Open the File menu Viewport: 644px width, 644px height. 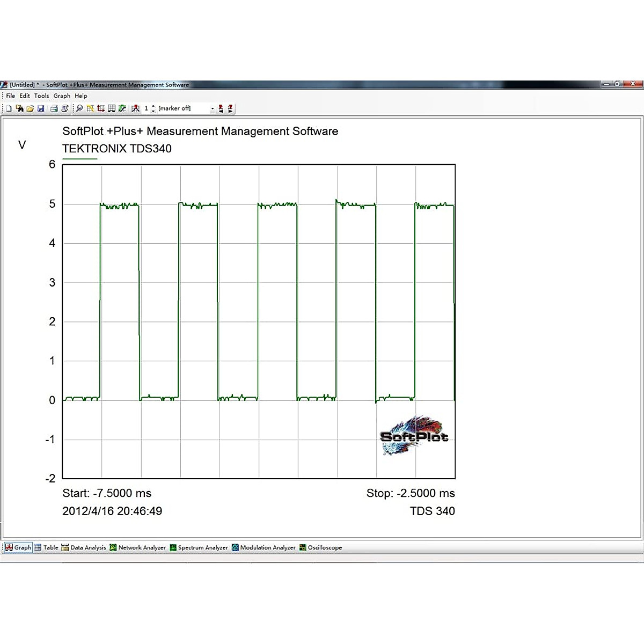click(x=11, y=96)
